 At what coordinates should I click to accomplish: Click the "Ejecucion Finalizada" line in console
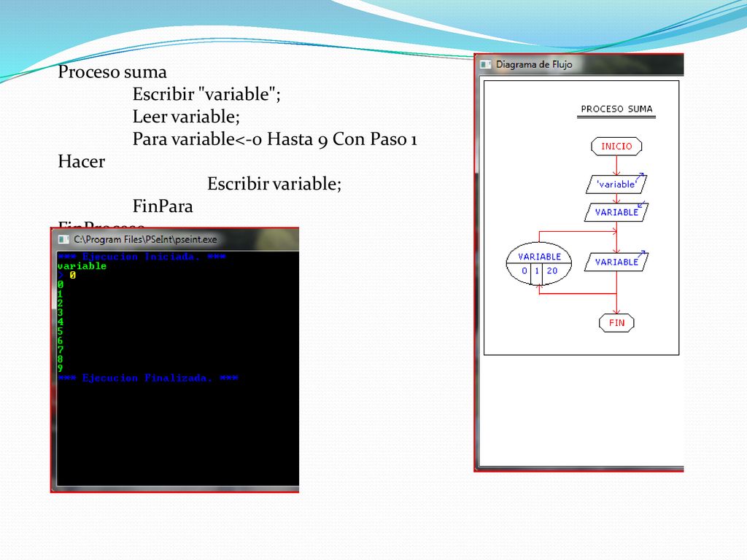(x=147, y=378)
